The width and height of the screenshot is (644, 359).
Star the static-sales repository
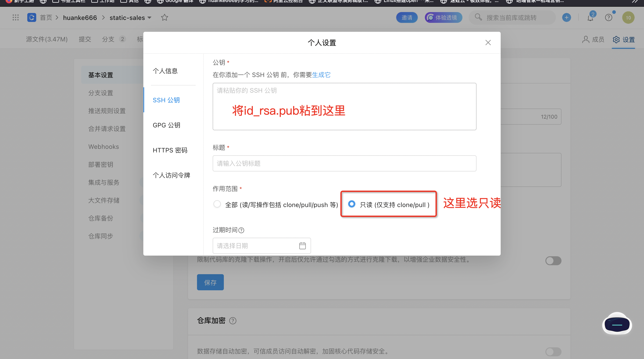[x=164, y=17]
